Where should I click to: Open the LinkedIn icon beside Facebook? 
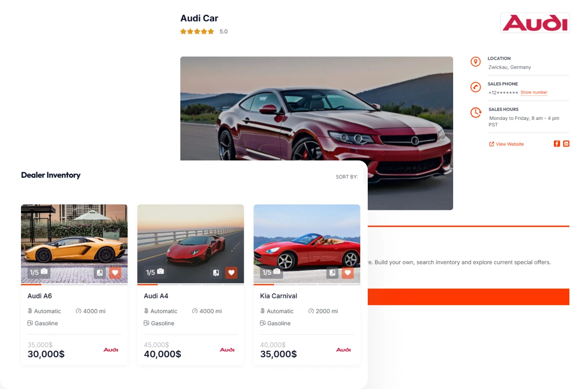tap(566, 144)
